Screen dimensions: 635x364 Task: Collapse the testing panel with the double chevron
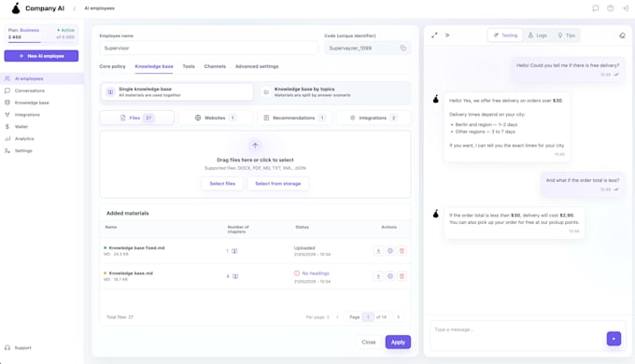[447, 35]
